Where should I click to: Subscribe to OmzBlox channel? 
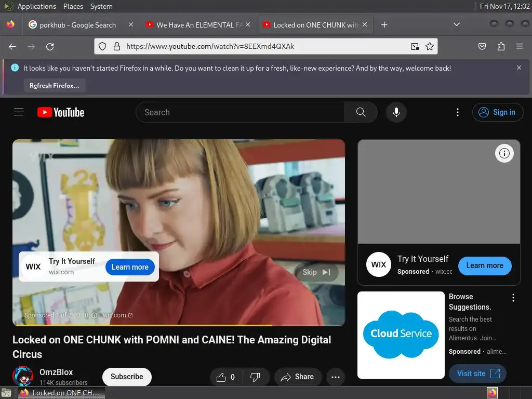[127, 377]
